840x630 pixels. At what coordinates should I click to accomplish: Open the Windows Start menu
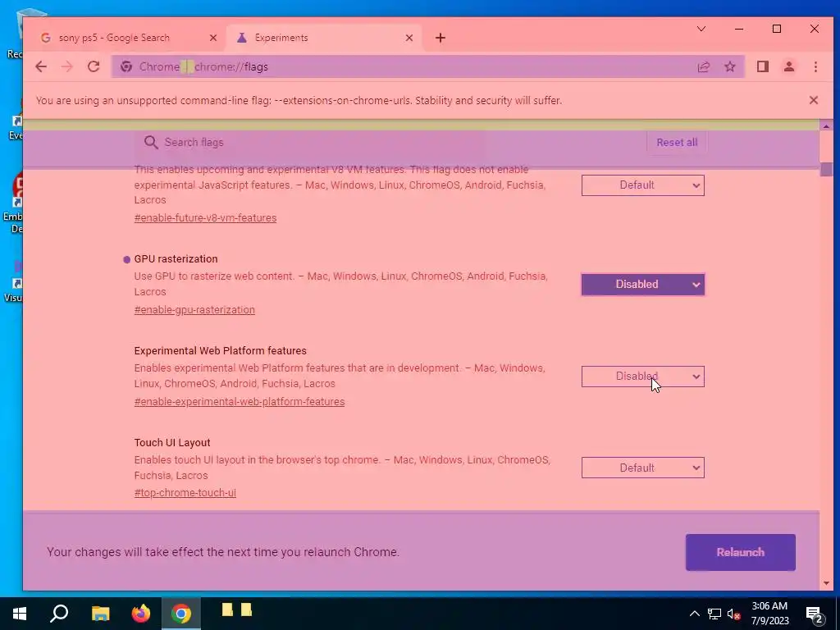click(20, 614)
